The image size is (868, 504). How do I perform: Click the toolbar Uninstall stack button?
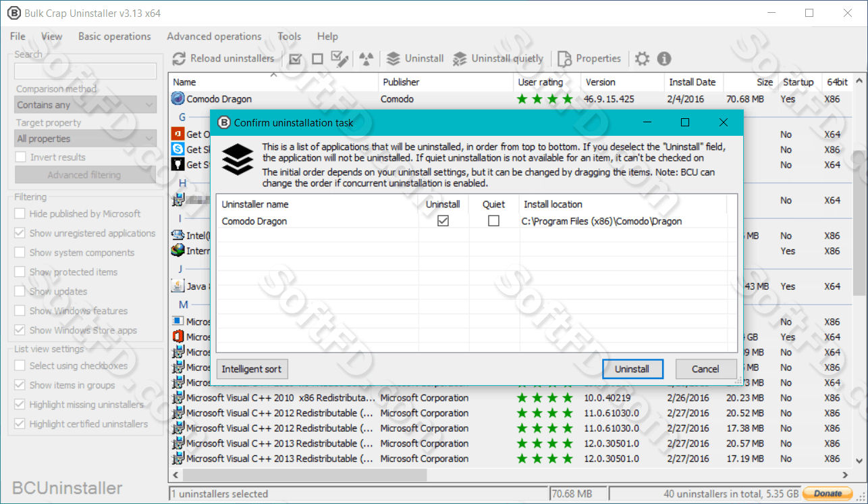coord(414,59)
